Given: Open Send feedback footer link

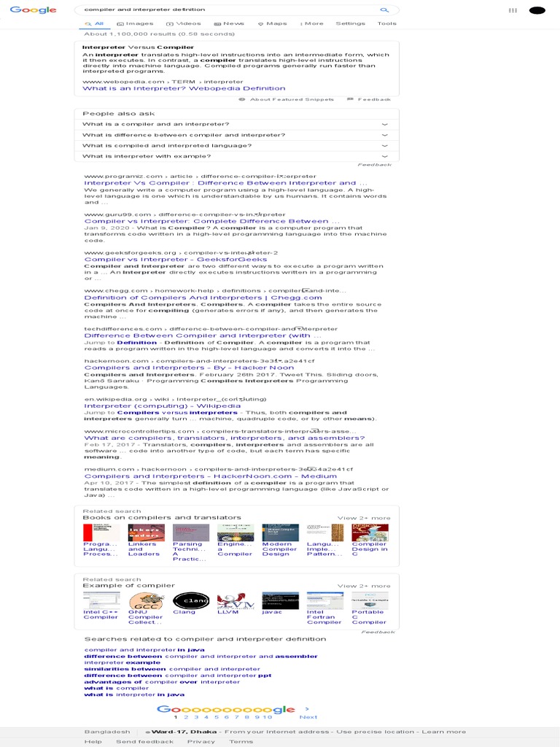Looking at the screenshot, I should [x=145, y=742].
